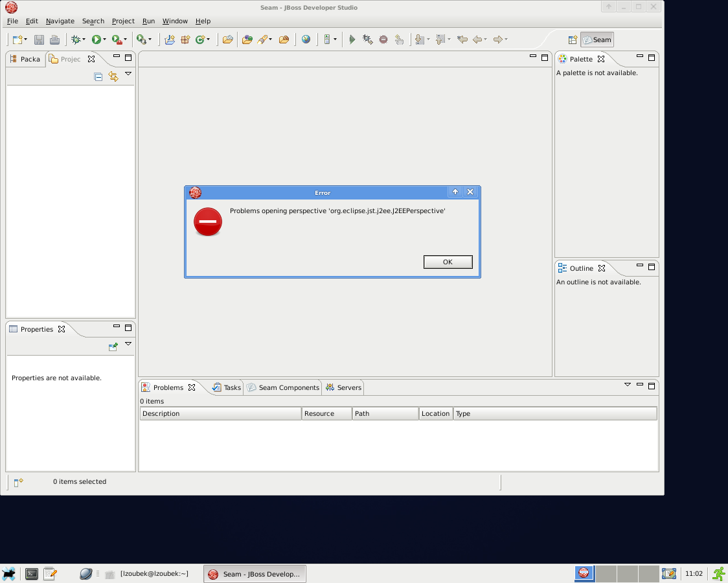Switch to the Servers tab
Screen dimensions: 728x583
[343, 387]
